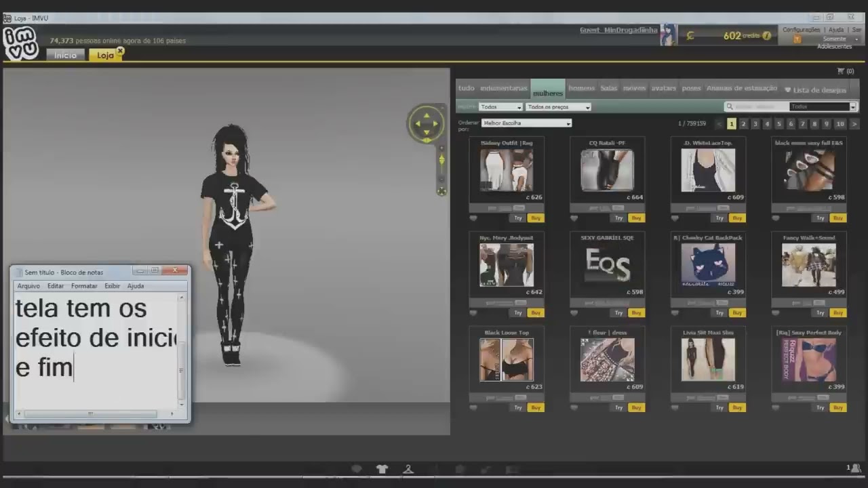868x488 pixels.
Task: Open Todos os preços price dropdown
Action: tap(559, 107)
